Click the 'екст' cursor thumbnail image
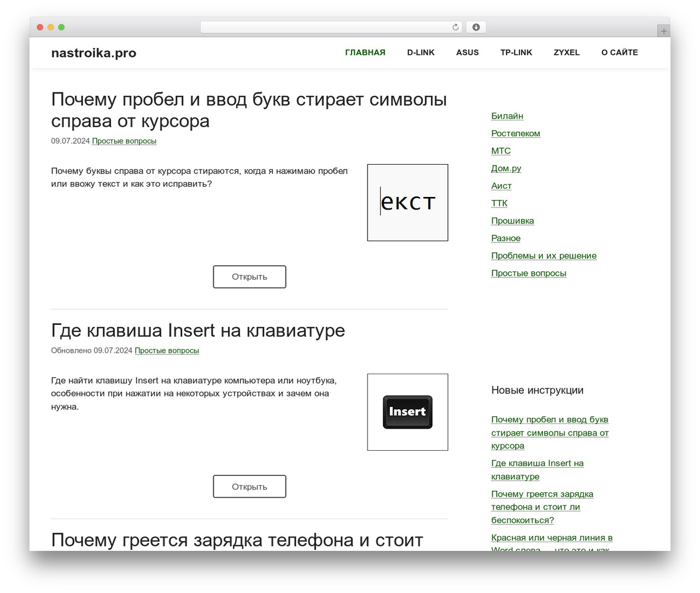Image resolution: width=700 pixels, height=593 pixels. [x=407, y=202]
